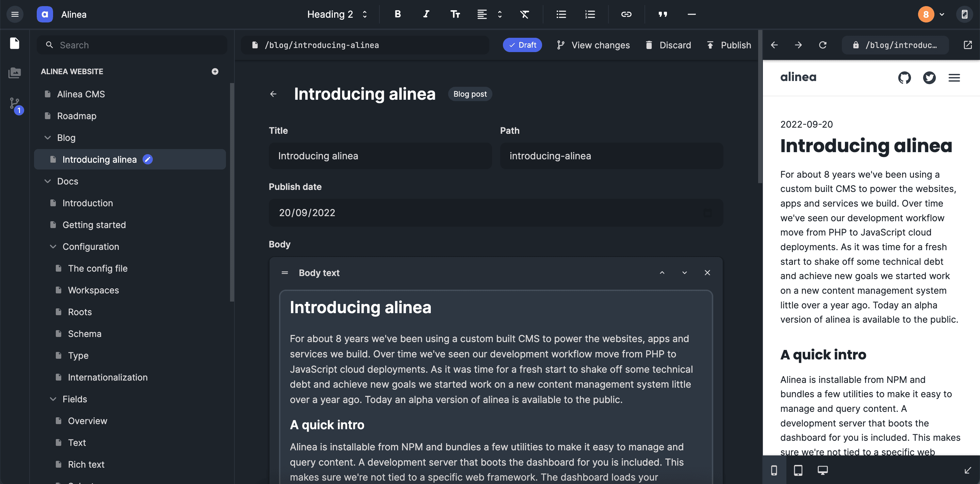Clear text formatting

pyautogui.click(x=525, y=14)
